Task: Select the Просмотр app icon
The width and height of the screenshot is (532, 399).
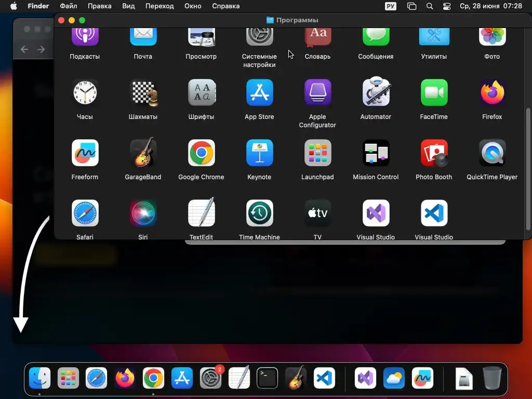Action: pyautogui.click(x=201, y=37)
